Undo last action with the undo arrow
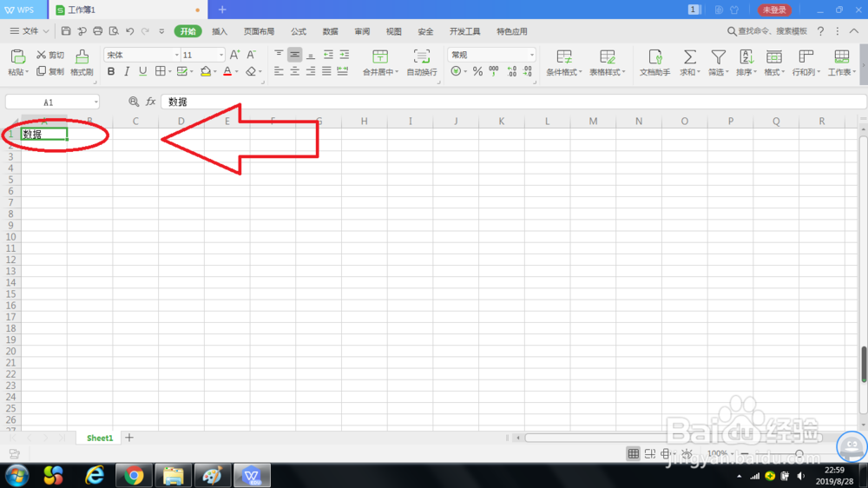 pyautogui.click(x=129, y=31)
